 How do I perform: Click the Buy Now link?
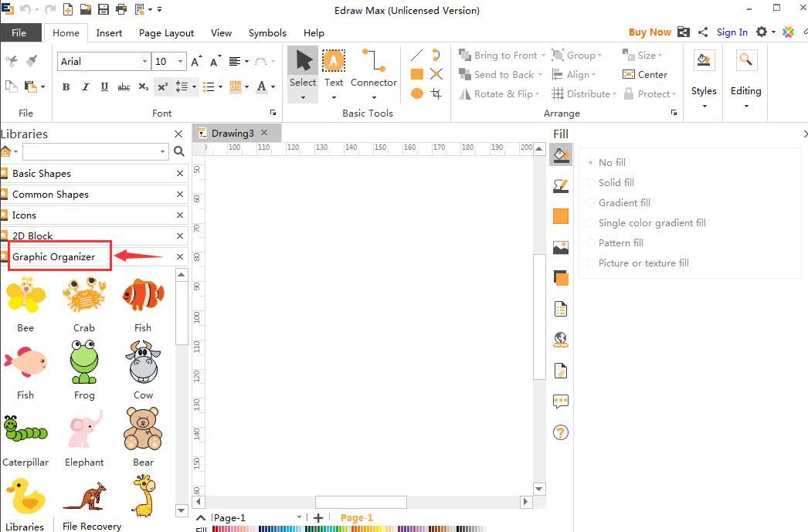pos(650,32)
